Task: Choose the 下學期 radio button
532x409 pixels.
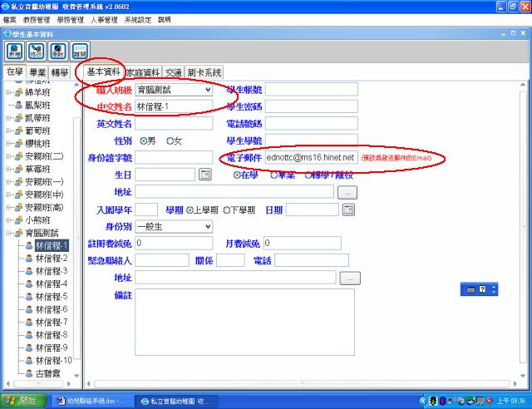Action: click(x=226, y=209)
